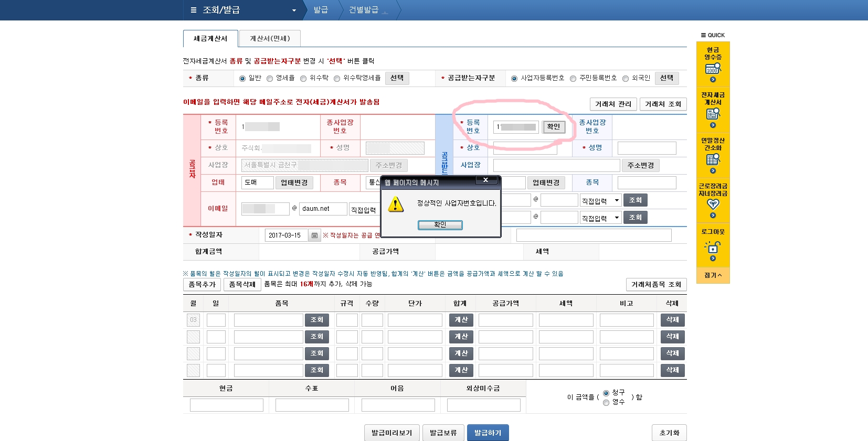
Task: Open 거래처 관리
Action: coord(613,104)
